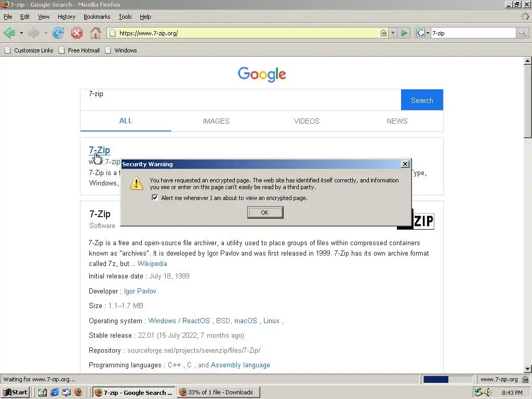The image size is (532, 399).
Task: Open the search engine selector dropdown
Action: [x=423, y=33]
